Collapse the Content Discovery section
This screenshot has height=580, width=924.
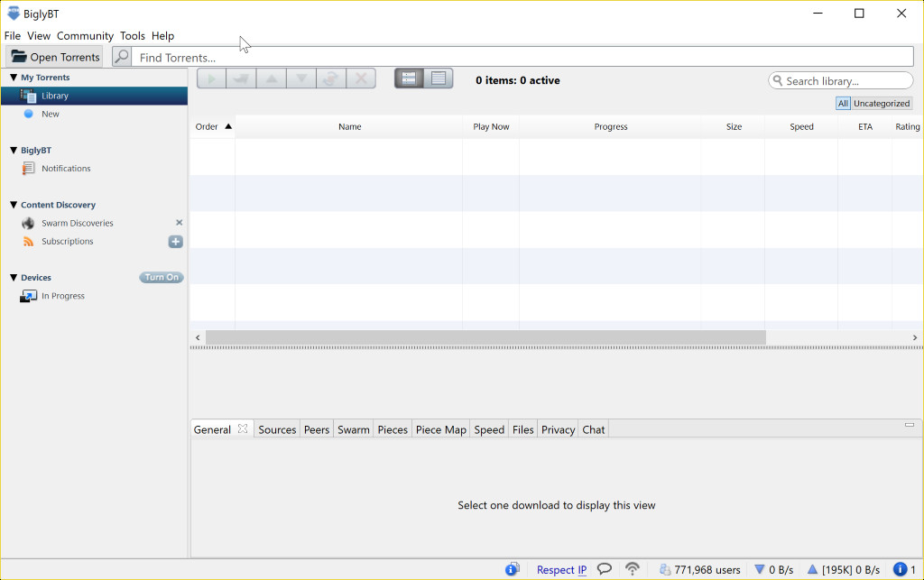(14, 205)
